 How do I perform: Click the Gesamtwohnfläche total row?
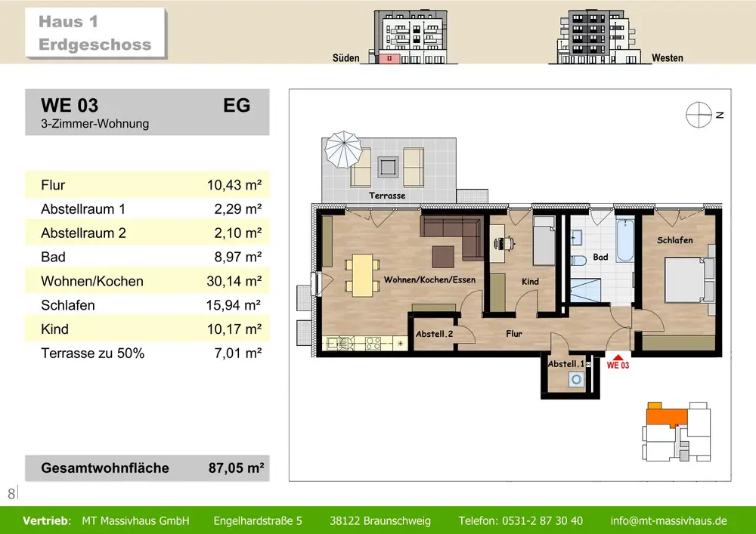[x=147, y=468]
